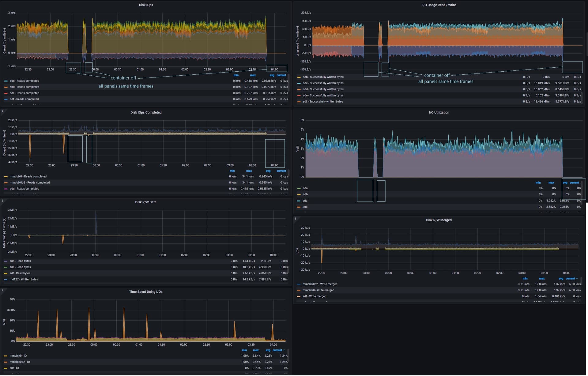Click info icon on Disk R/W Data panel

pos(2,201)
